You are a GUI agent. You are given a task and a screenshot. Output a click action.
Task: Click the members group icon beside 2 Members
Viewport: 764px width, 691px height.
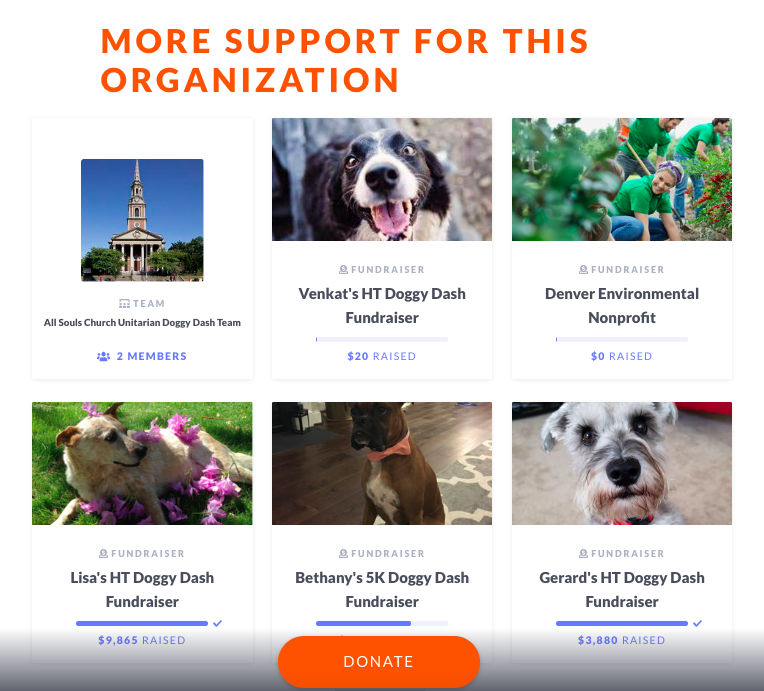[x=103, y=356]
